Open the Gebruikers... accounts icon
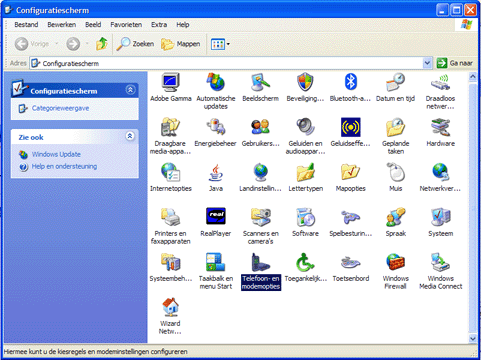 coord(261,127)
